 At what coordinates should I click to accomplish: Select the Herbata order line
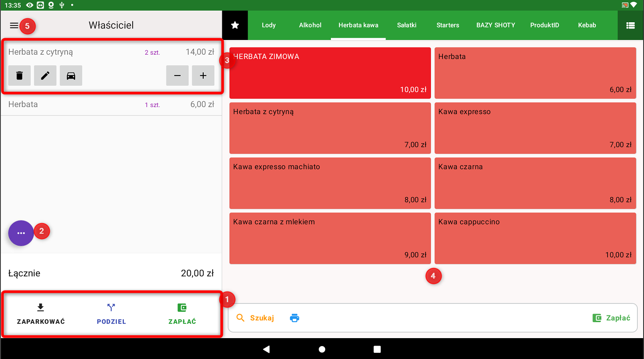[x=111, y=105]
